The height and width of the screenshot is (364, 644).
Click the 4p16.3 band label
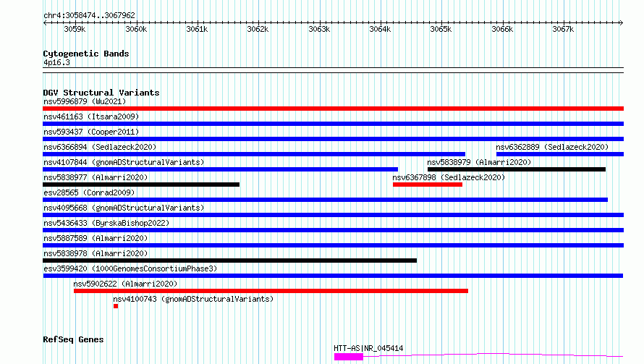(56, 62)
